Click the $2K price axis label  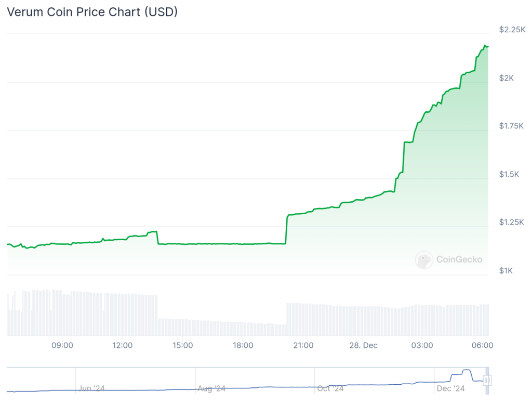pos(506,78)
